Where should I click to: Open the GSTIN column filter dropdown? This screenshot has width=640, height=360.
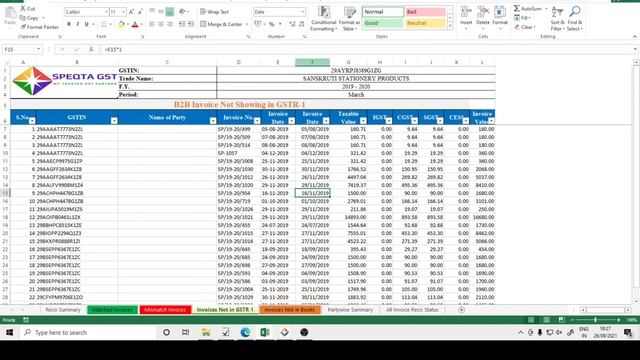click(114, 121)
